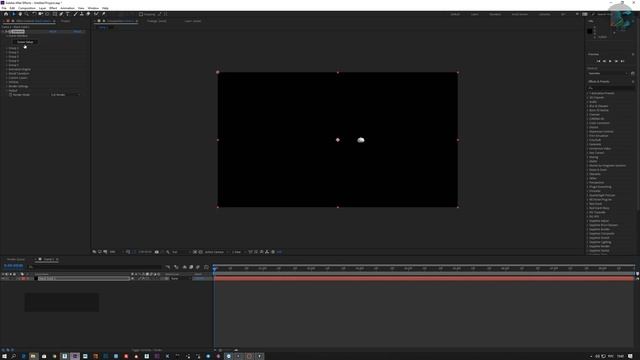Switch to the Libraries workspace
The image size is (640, 360).
[x=544, y=14]
